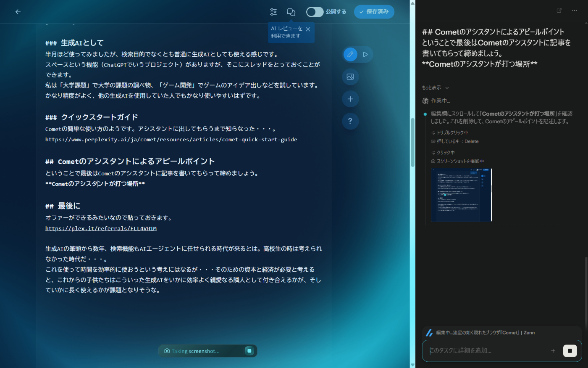588x368 pixels.
Task: Expand the もっと表示 show more chevron
Action: tap(447, 88)
